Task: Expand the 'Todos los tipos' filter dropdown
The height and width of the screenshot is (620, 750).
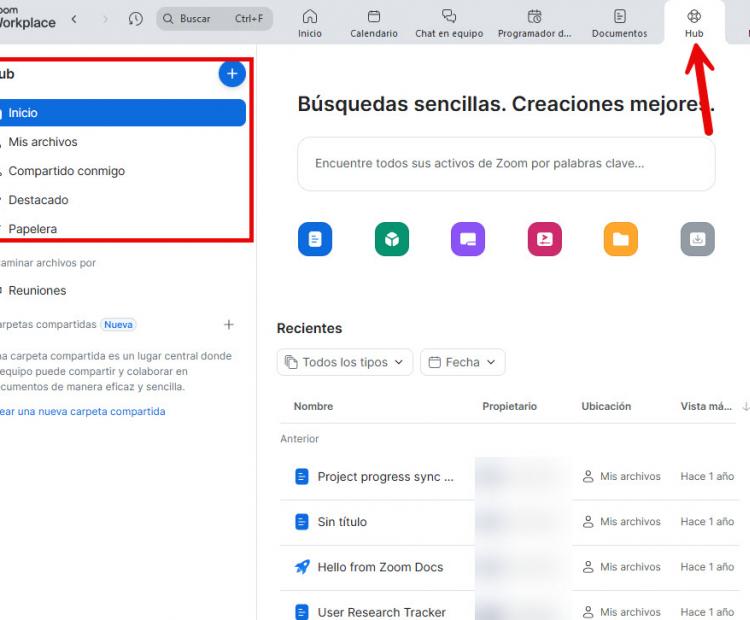Action: (x=344, y=362)
